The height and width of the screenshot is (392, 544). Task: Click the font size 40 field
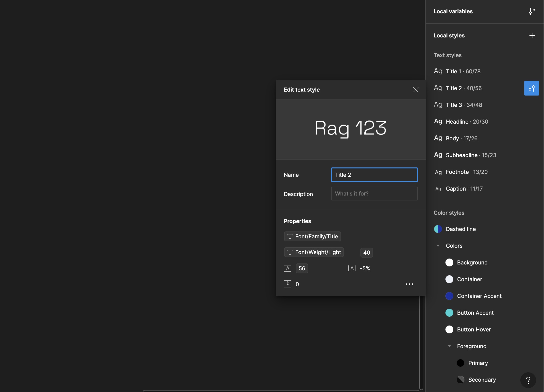(366, 253)
